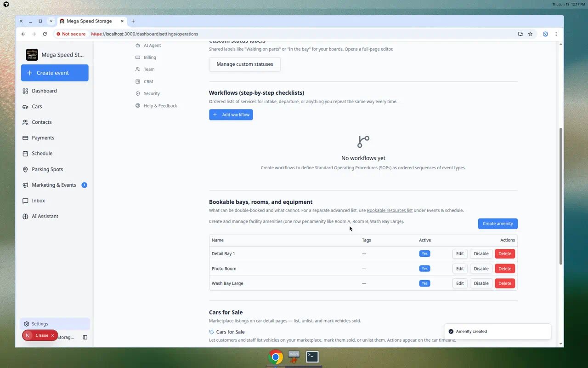
Task: Edit the Wash Bay Large amenity
Action: click(460, 283)
